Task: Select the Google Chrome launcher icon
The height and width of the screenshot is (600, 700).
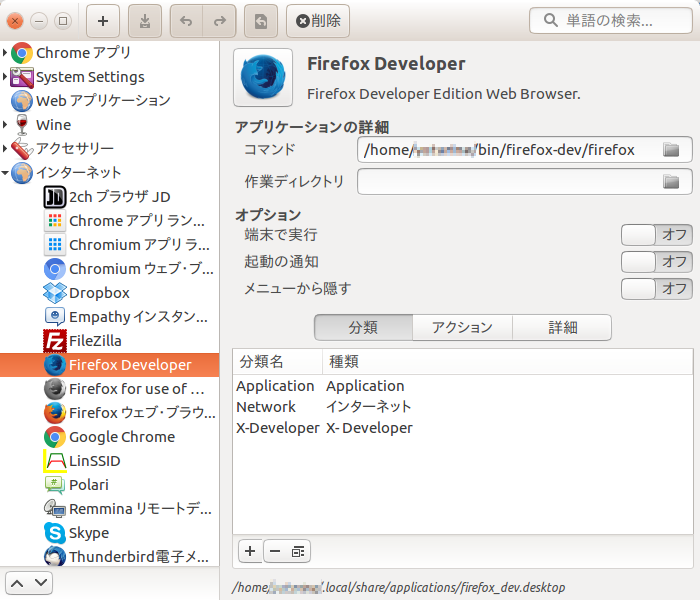Action: click(55, 437)
